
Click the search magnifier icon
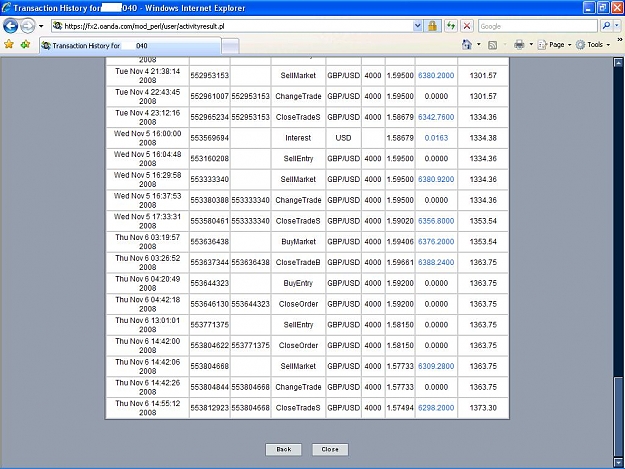[606, 26]
